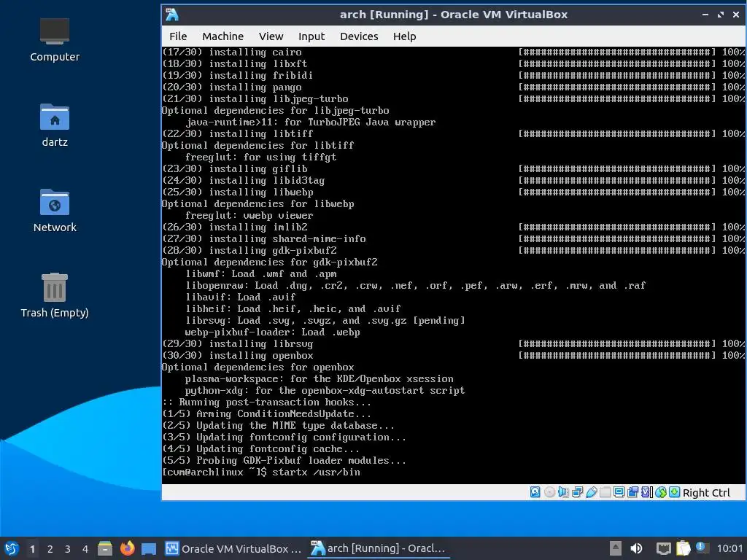Click the network adapters indicator in VirtualBox status bar
Image resolution: width=747 pixels, height=560 pixels.
point(578,492)
